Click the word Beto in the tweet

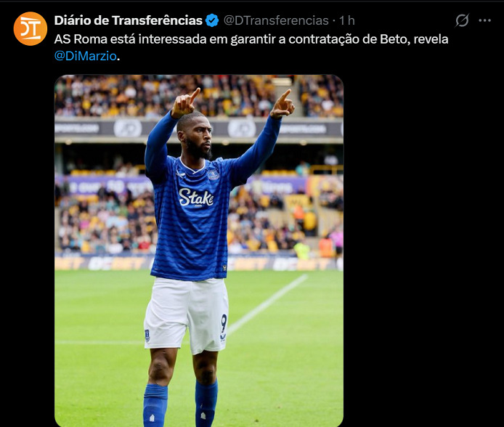pos(394,39)
